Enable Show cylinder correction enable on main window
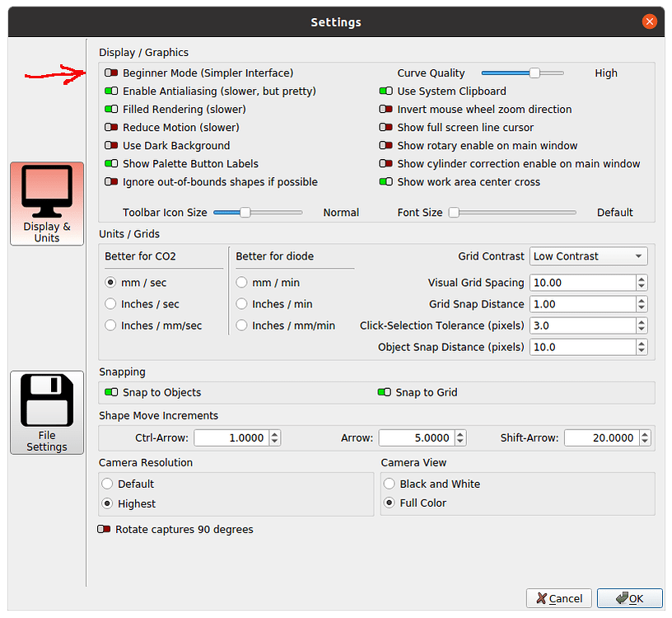Image resolution: width=672 pixels, height=618 pixels. point(385,163)
